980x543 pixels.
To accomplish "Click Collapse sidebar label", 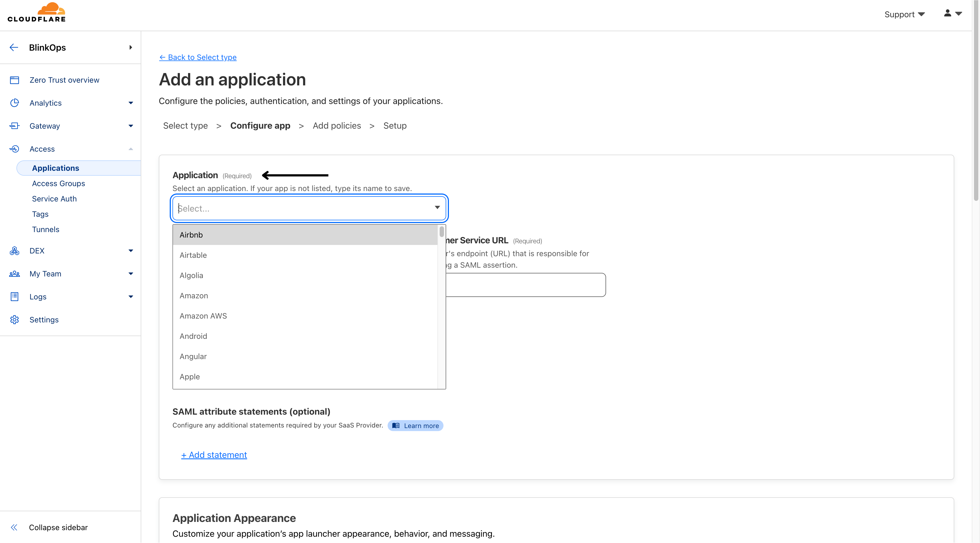I will tap(58, 527).
